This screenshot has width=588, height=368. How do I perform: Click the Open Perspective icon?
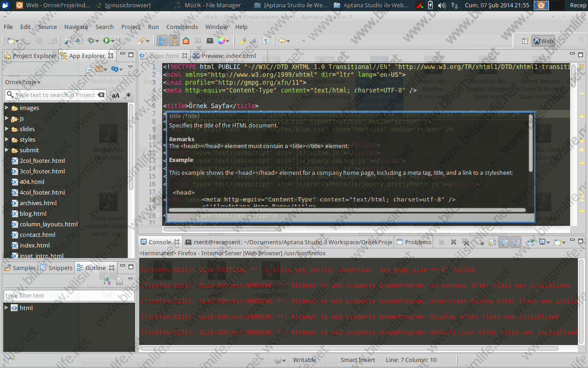coord(525,41)
